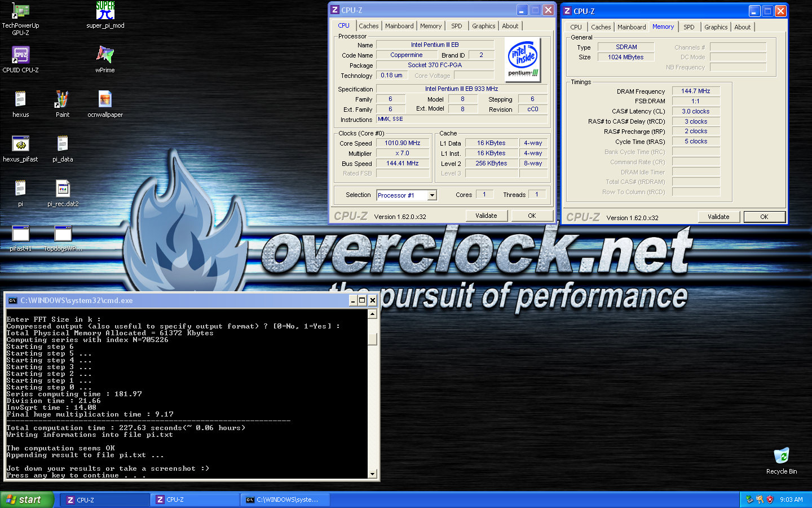Image resolution: width=812 pixels, height=508 pixels.
Task: Click the system clock 9:03 AM
Action: 791,500
